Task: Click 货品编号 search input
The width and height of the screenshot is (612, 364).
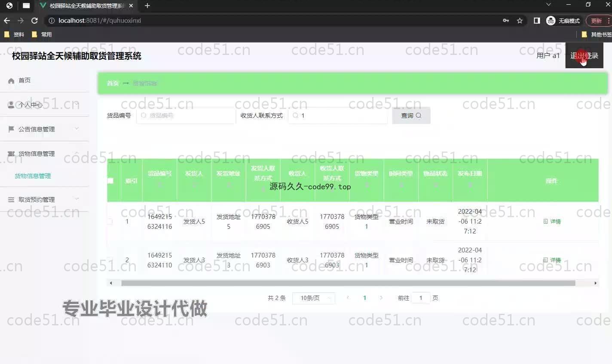Action: pyautogui.click(x=186, y=115)
